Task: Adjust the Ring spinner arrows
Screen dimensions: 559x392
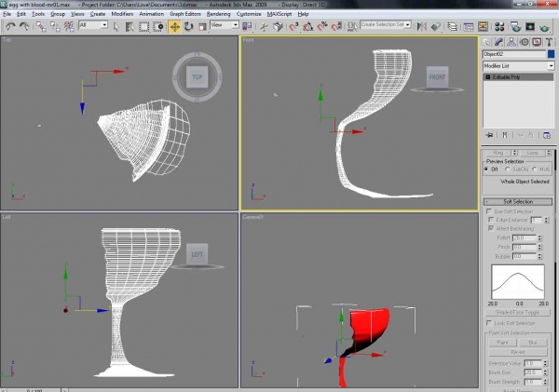Action: (514, 153)
